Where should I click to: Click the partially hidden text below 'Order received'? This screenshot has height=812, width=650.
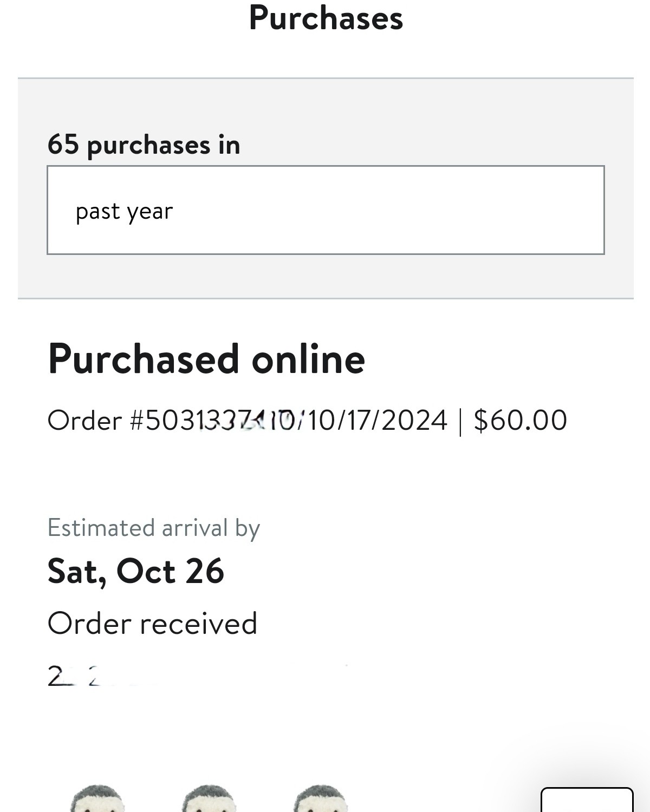pyautogui.click(x=76, y=677)
